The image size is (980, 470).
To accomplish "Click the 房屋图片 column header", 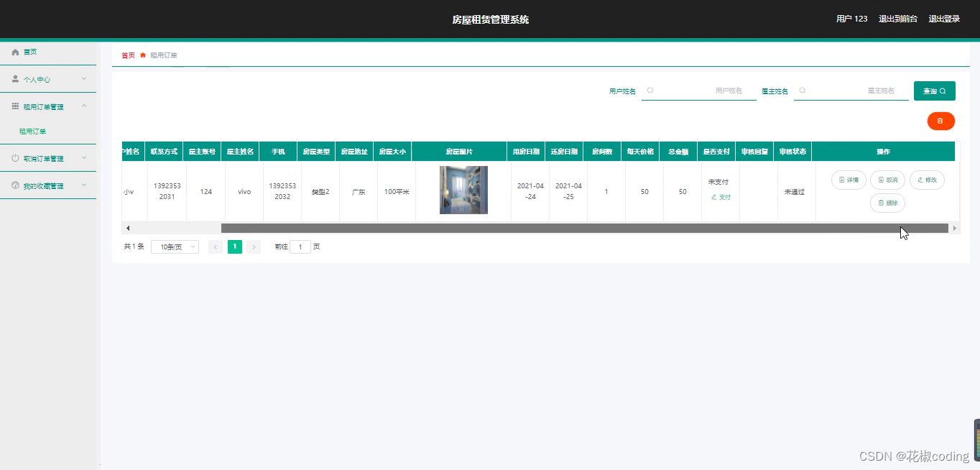I will pyautogui.click(x=459, y=152).
